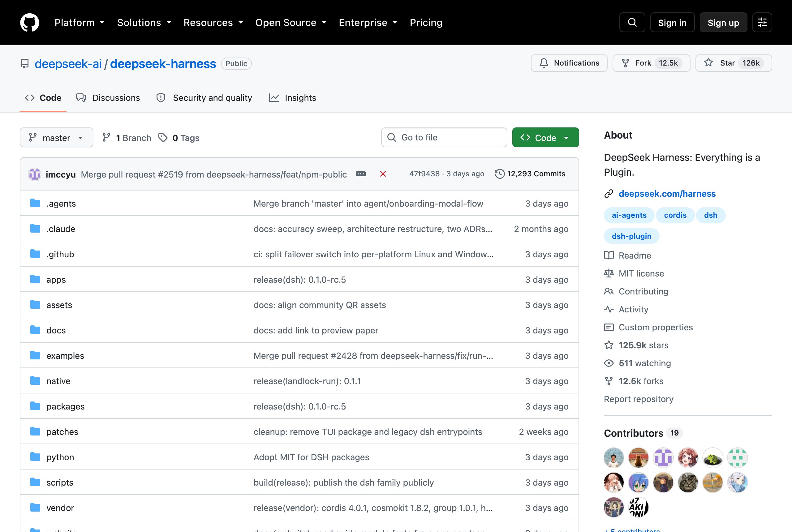Viewport: 792px width, 532px height.
Task: Switch to the Discussions tab
Action: (x=108, y=98)
